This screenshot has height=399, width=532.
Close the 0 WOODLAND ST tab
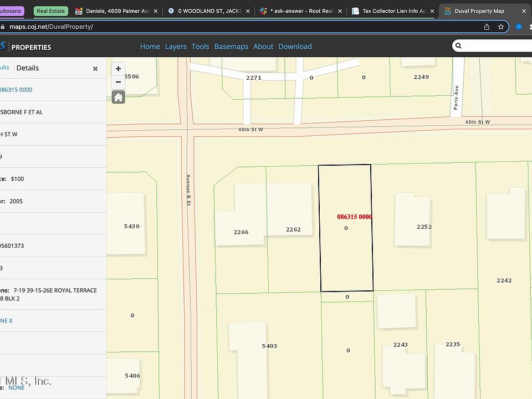click(248, 11)
